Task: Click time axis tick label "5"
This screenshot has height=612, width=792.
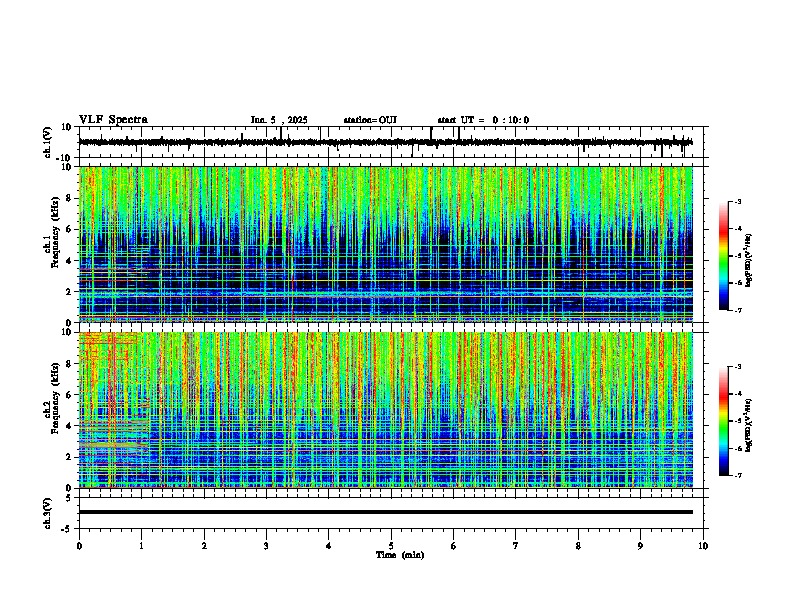Action: [391, 546]
